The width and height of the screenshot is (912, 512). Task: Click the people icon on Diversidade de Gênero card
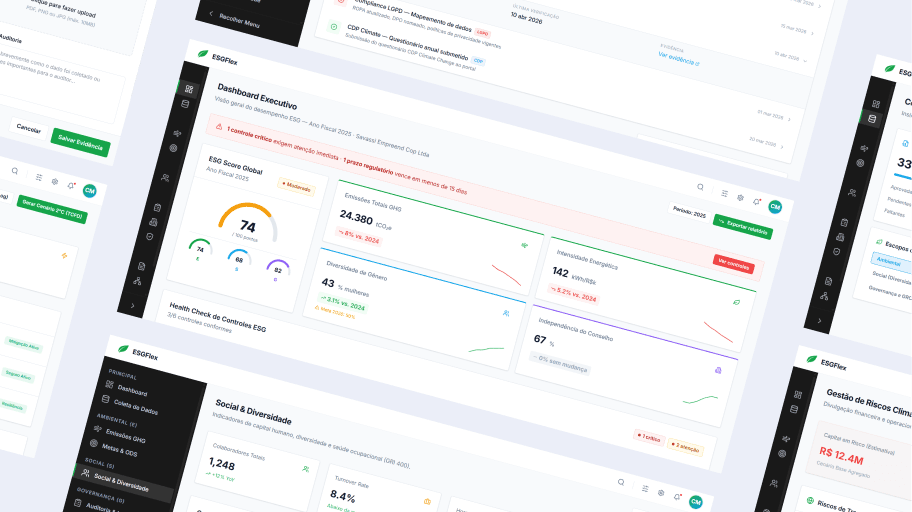coord(506,313)
